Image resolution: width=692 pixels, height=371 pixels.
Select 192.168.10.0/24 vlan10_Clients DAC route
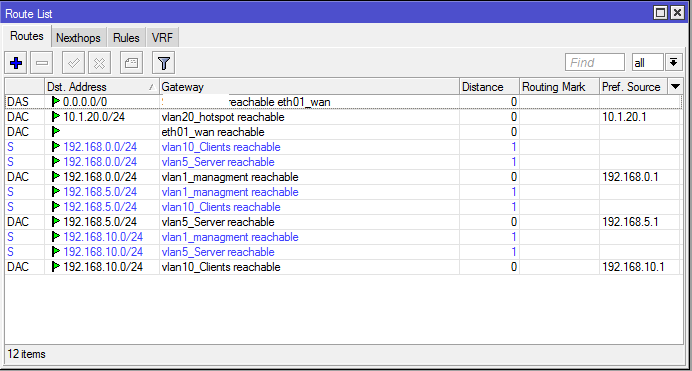pos(343,267)
